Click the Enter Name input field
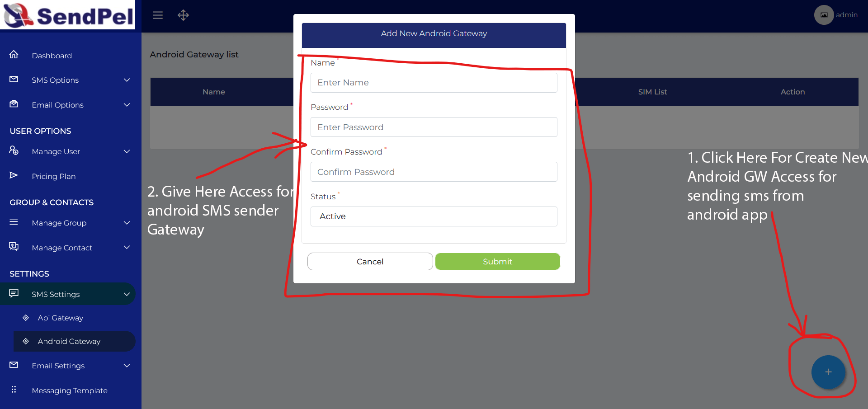This screenshot has width=868, height=409. tap(434, 83)
